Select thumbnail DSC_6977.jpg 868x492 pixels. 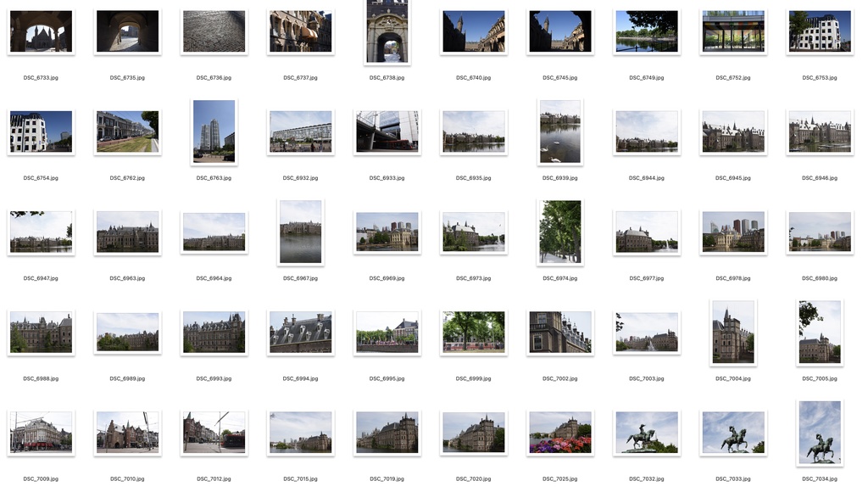point(647,232)
